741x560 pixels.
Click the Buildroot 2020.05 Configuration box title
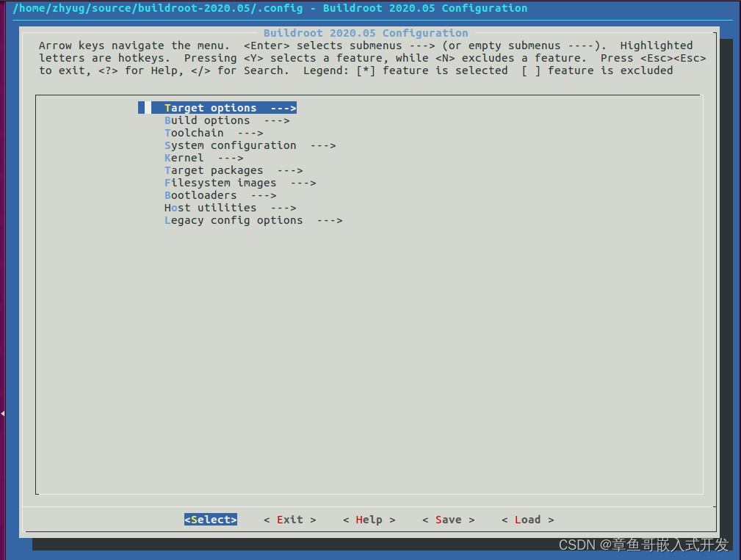coord(366,33)
